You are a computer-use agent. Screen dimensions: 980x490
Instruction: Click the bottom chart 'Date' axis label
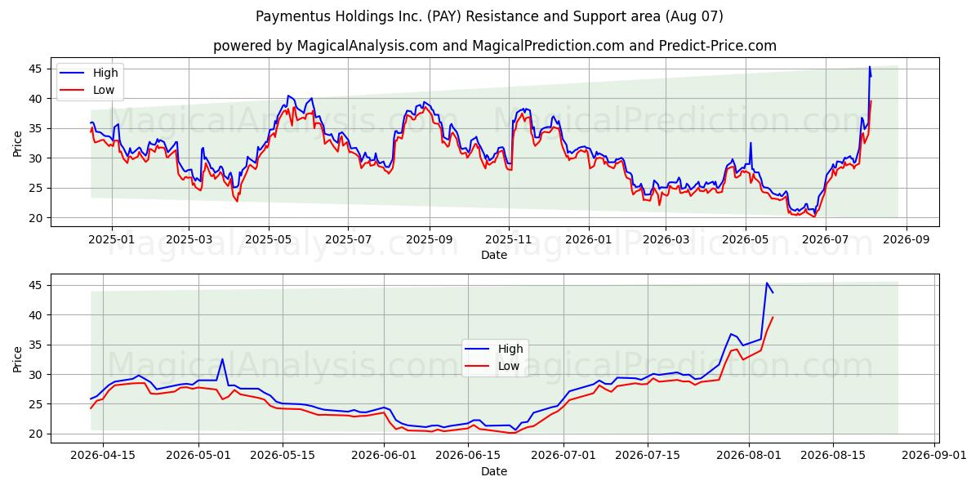(x=494, y=471)
